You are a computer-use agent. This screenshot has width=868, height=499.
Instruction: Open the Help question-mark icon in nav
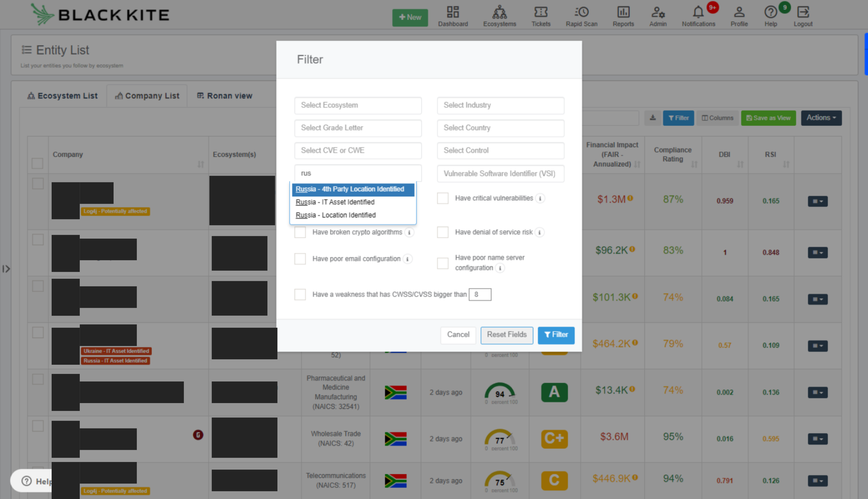point(771,16)
